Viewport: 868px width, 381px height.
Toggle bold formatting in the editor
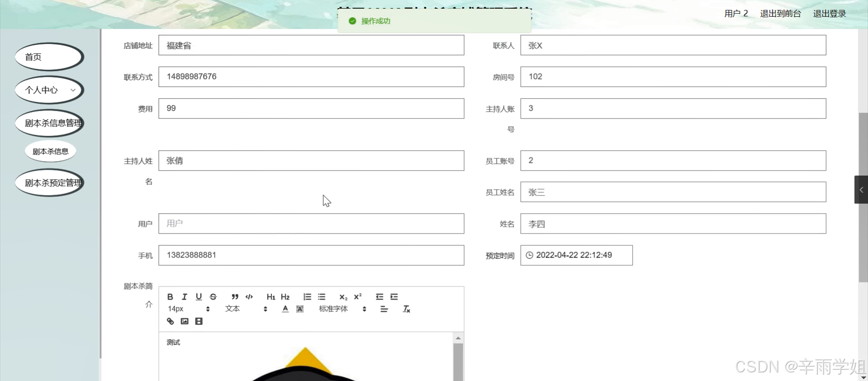pos(170,297)
